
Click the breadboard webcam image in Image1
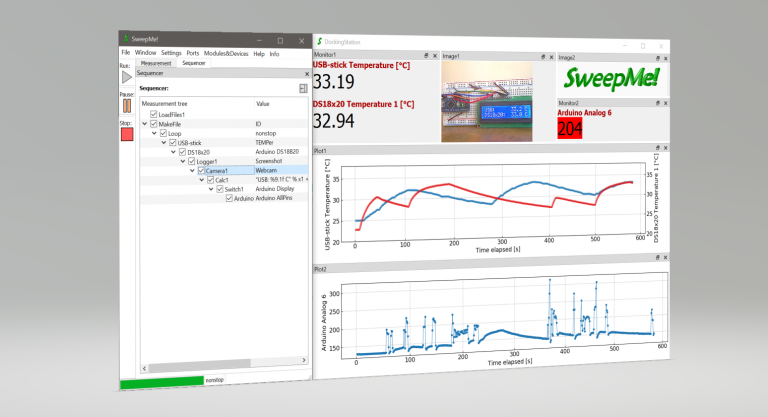(x=486, y=102)
